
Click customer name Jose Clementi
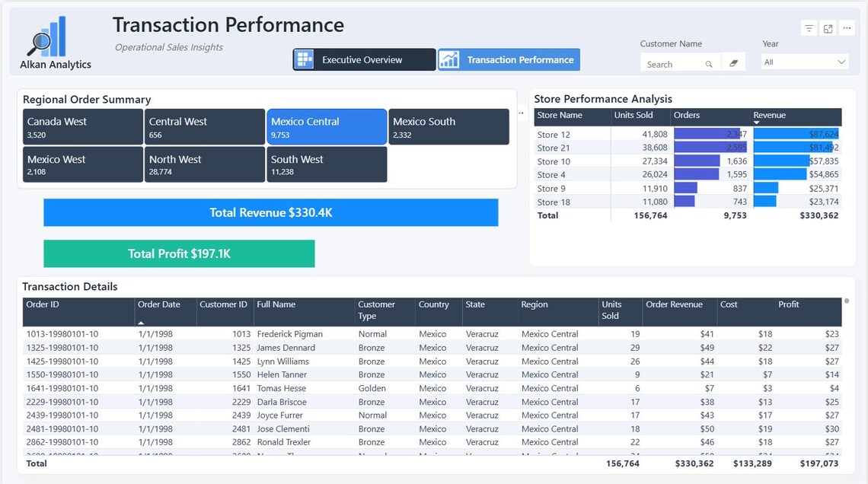click(x=283, y=428)
